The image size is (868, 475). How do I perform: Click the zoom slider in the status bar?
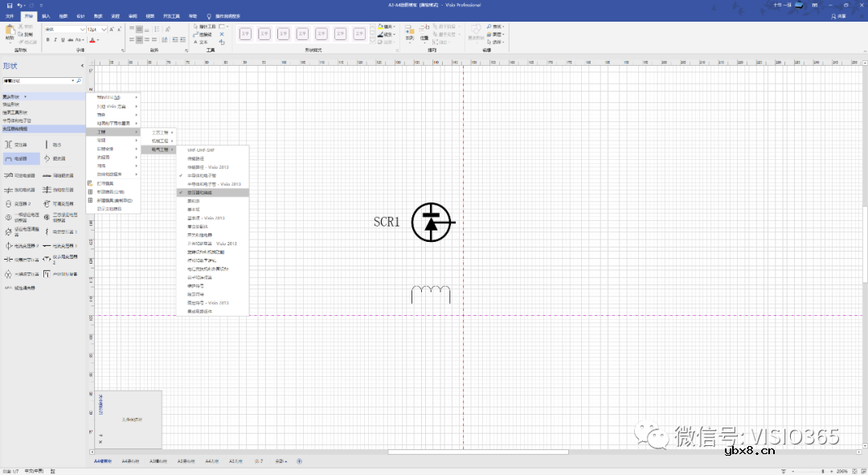pos(824,471)
